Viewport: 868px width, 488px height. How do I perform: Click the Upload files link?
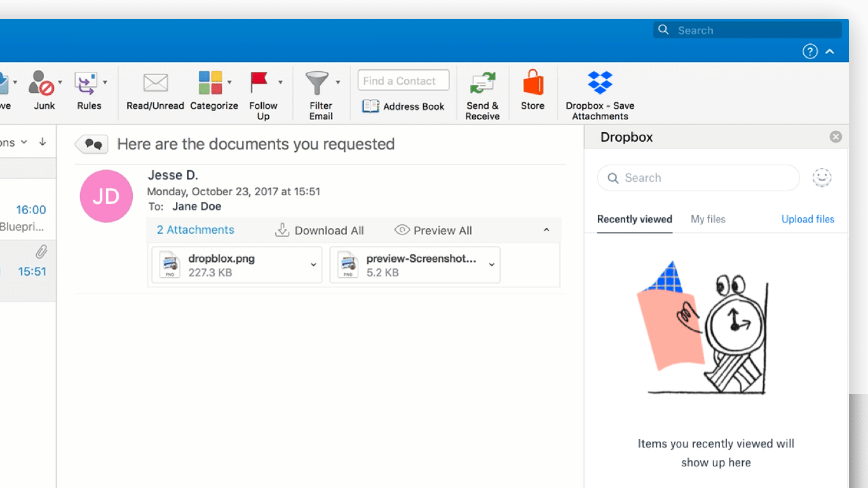[x=808, y=219]
